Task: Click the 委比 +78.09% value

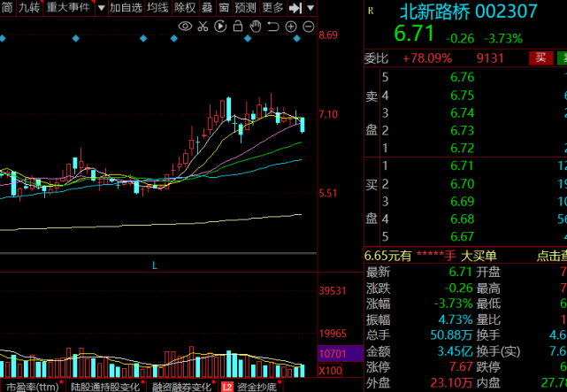Action: pos(427,58)
